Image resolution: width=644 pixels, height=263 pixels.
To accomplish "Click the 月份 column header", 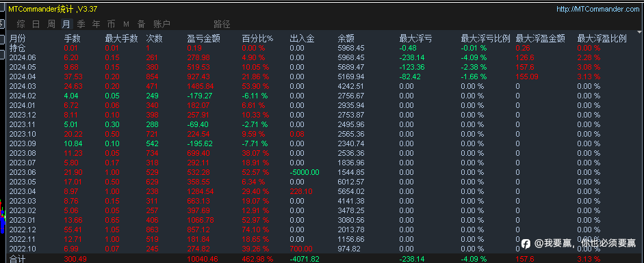I will (x=17, y=38).
